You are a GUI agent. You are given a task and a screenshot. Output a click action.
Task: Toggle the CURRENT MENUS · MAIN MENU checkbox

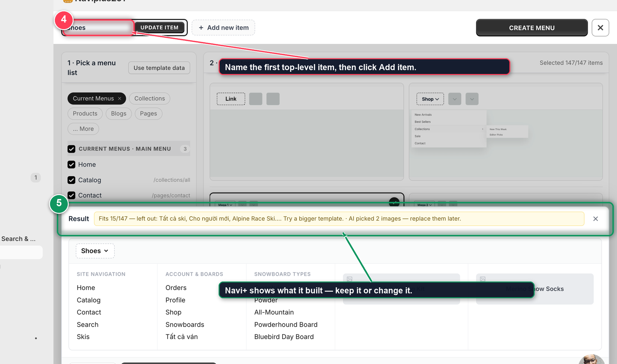(71, 149)
